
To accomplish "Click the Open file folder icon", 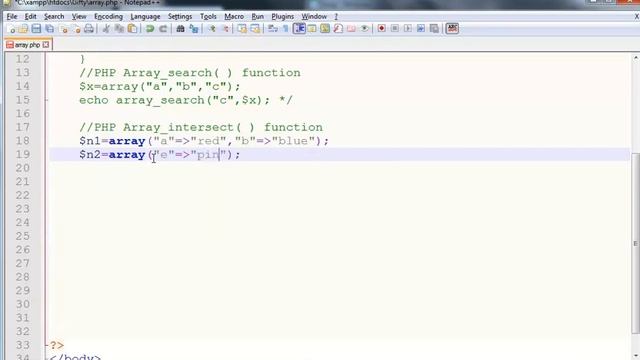I will pos(23,29).
